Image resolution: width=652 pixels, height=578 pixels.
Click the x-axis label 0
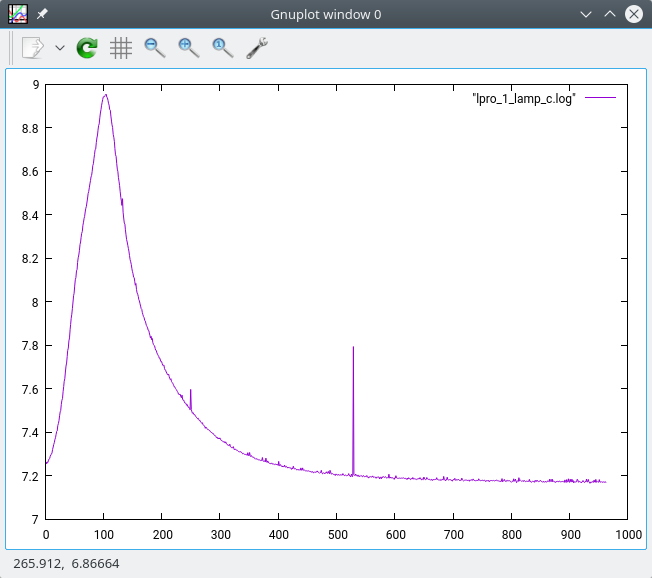[x=46, y=534]
